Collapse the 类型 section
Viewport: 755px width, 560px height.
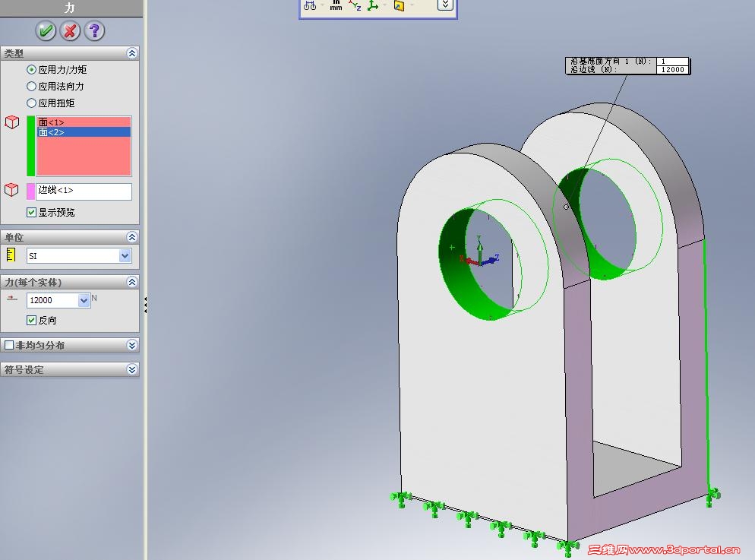point(132,53)
